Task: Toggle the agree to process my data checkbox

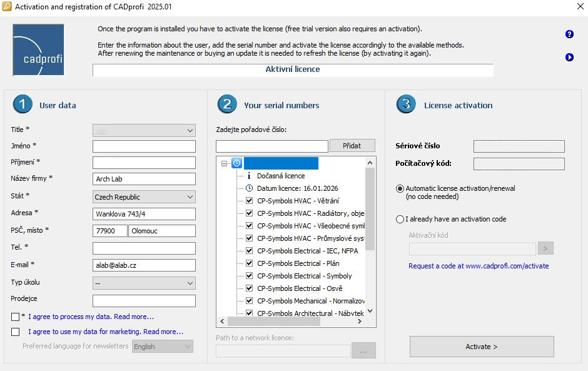Action: click(x=16, y=317)
